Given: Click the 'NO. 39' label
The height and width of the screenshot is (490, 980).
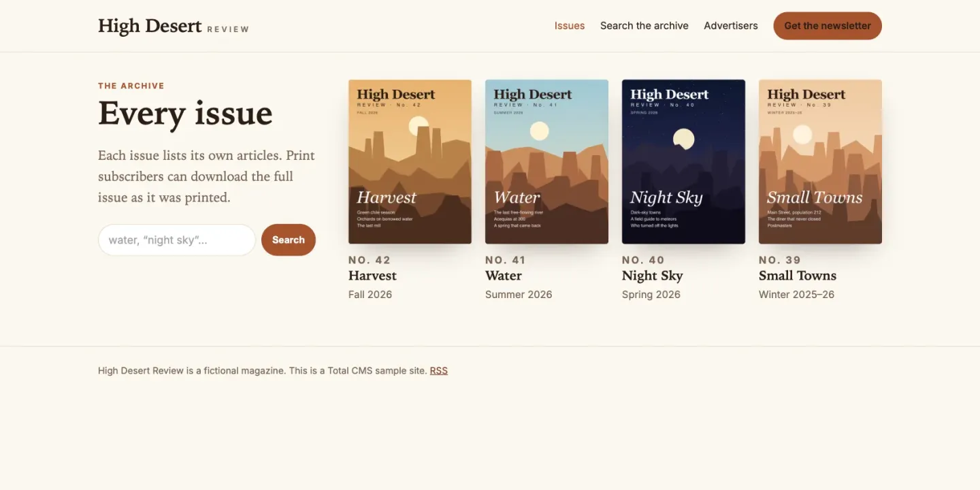Looking at the screenshot, I should tap(780, 260).
